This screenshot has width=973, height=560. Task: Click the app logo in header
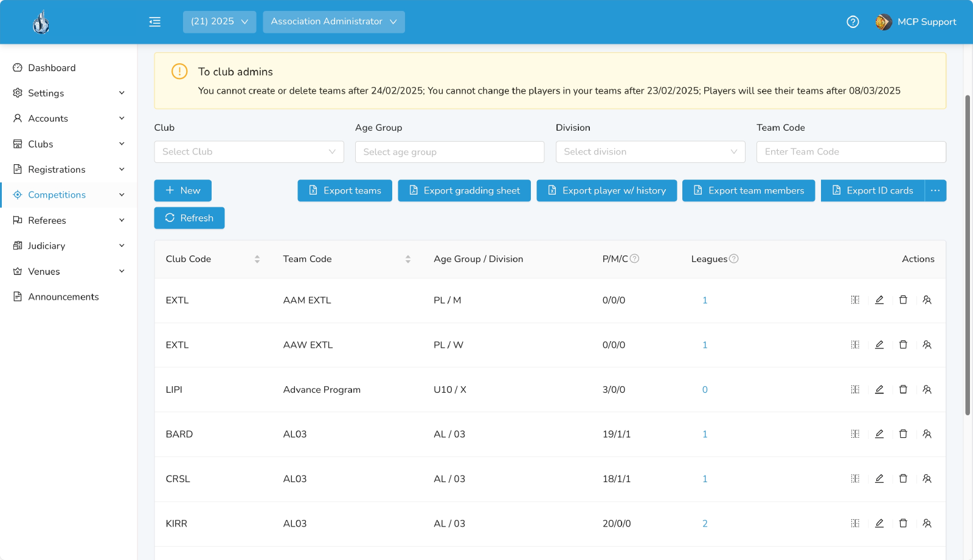(41, 22)
